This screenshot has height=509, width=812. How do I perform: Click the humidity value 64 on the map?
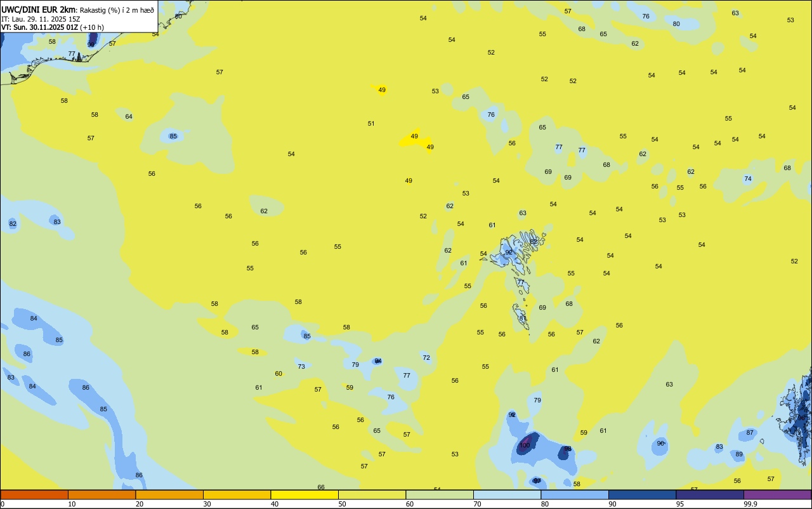[129, 117]
